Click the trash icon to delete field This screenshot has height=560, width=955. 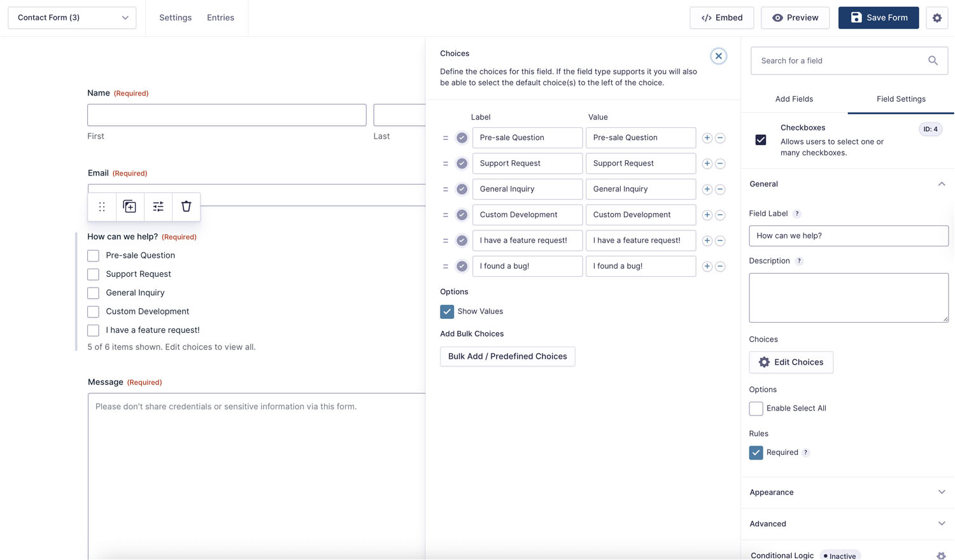point(186,207)
